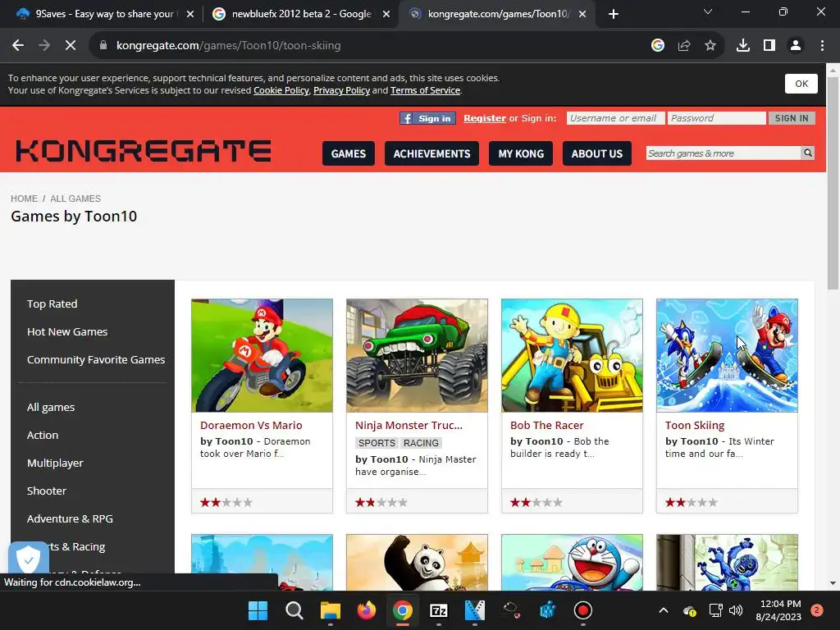Image resolution: width=840 pixels, height=630 pixels.
Task: Choose the Multiplayer category
Action: [55, 463]
